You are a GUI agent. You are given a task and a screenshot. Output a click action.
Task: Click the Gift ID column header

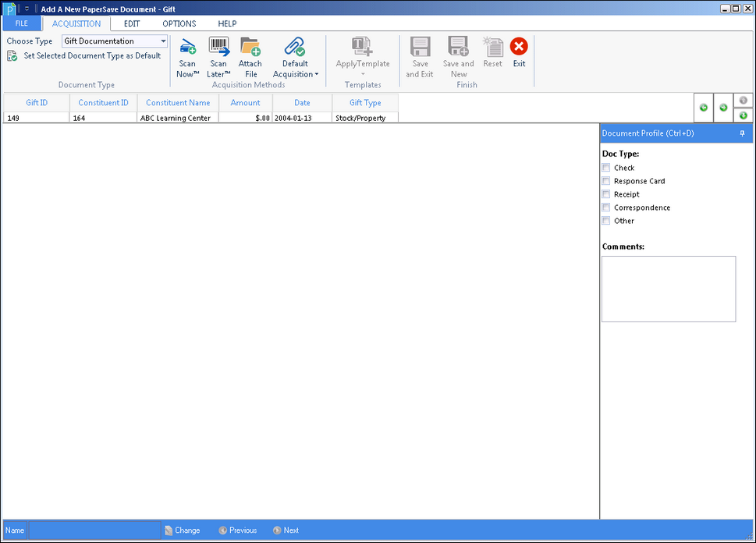[x=37, y=103]
